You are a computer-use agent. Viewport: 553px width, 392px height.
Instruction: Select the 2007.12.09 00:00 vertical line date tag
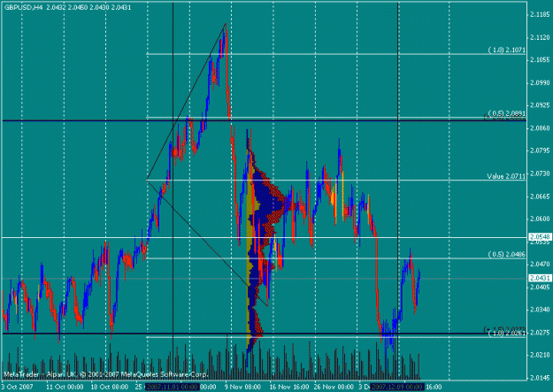tap(397, 387)
